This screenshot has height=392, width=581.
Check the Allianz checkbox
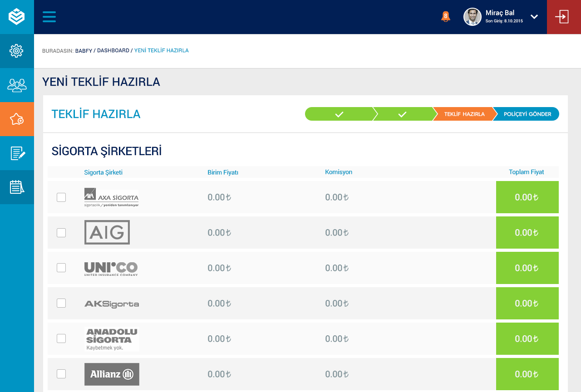pyautogui.click(x=61, y=374)
